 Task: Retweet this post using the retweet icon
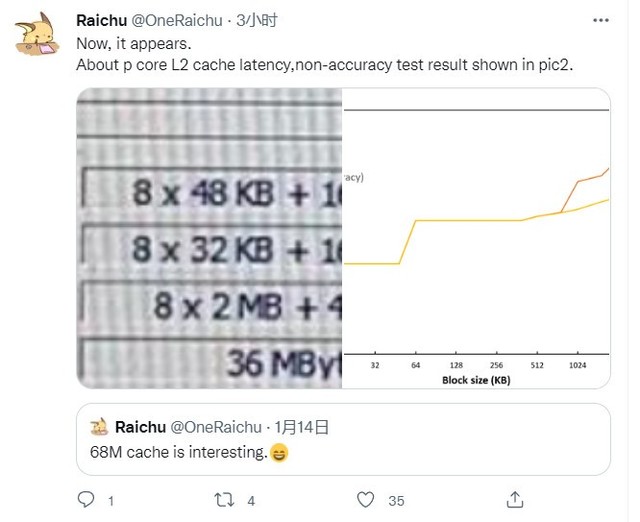point(226,499)
